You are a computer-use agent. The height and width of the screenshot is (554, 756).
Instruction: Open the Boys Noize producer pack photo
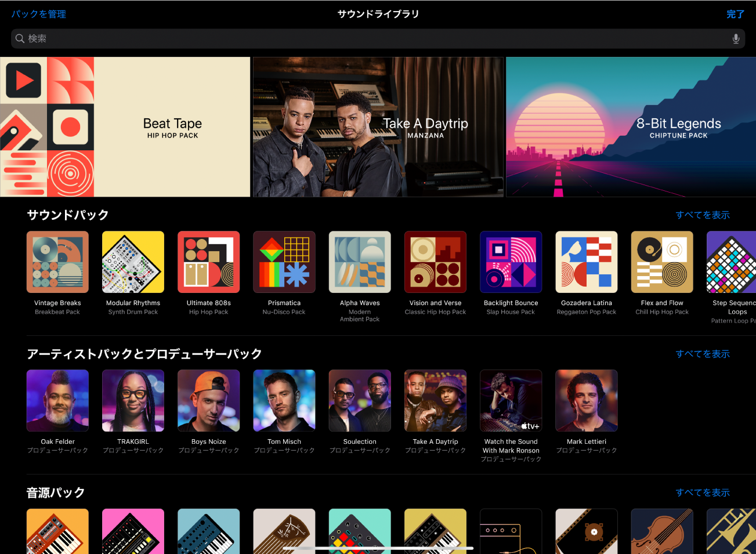click(x=209, y=400)
